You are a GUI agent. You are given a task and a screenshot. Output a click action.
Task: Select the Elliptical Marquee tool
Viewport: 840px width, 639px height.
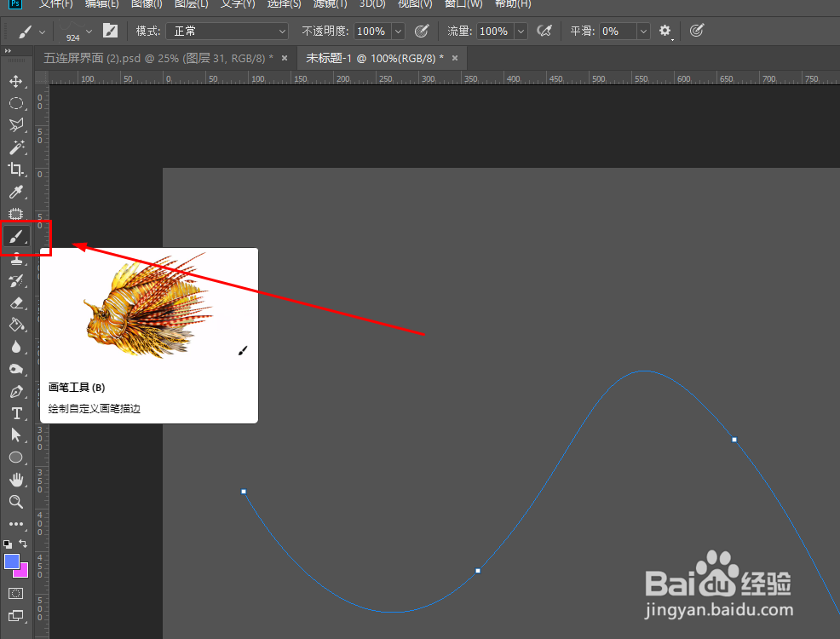coord(16,103)
